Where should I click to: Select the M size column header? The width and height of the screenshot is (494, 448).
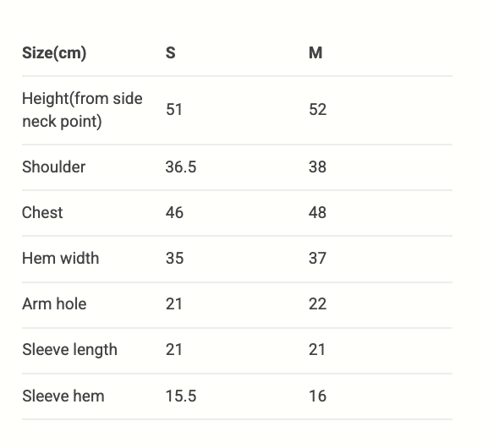click(x=316, y=52)
